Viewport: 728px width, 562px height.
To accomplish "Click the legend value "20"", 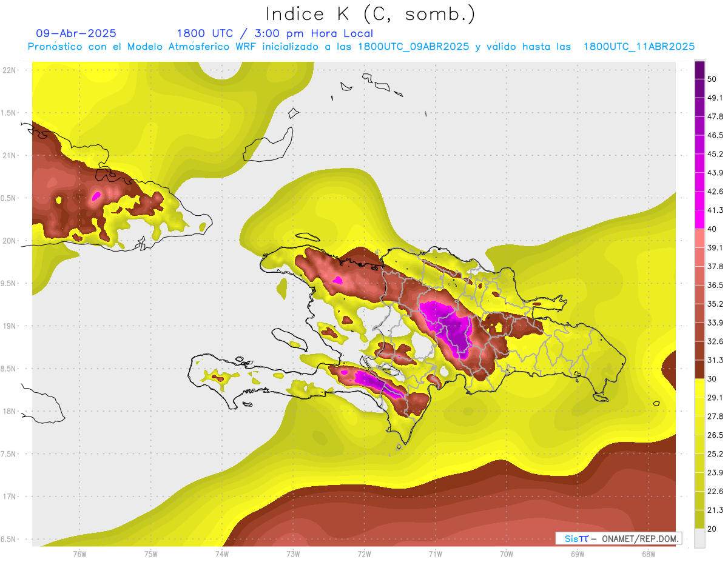I will click(x=712, y=529).
